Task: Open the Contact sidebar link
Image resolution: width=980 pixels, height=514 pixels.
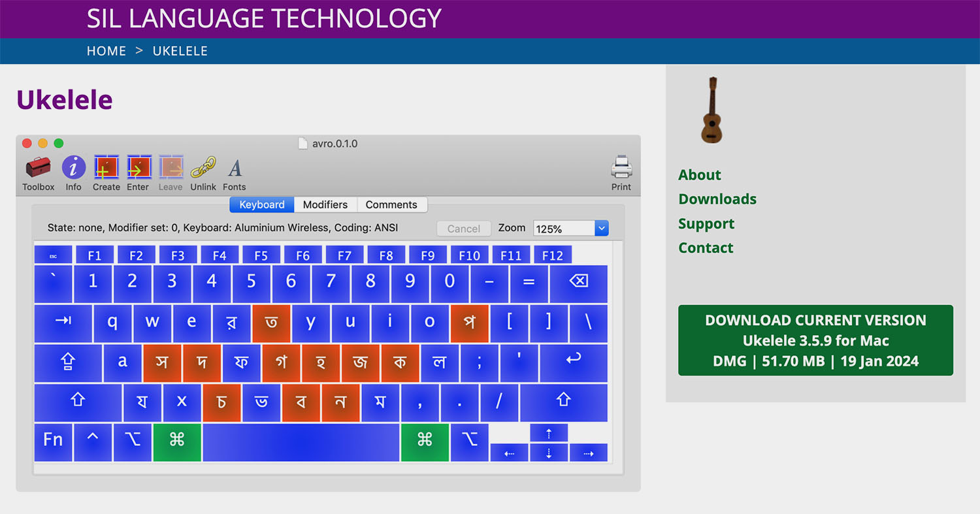Action: point(706,248)
